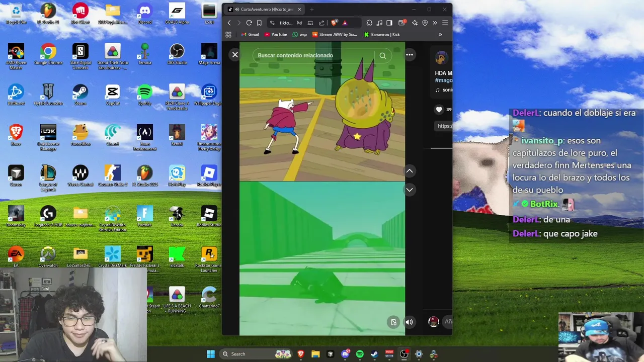Toggle the floating player icon near volume
This screenshot has height=362, width=644.
393,322
